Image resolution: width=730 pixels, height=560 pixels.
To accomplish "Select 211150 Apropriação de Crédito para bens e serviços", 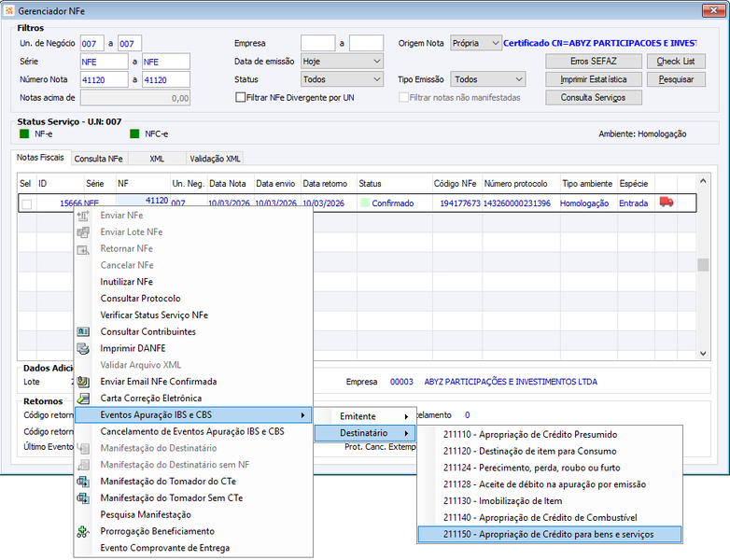I will (549, 535).
